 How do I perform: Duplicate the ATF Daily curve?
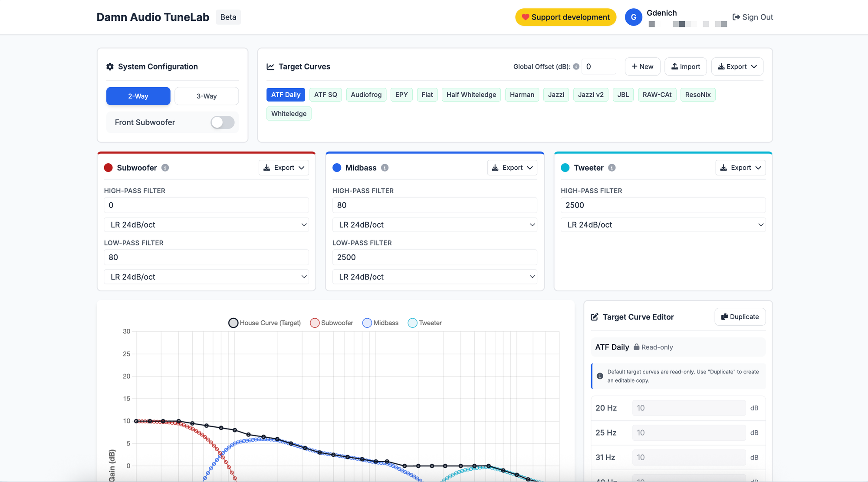(x=740, y=317)
